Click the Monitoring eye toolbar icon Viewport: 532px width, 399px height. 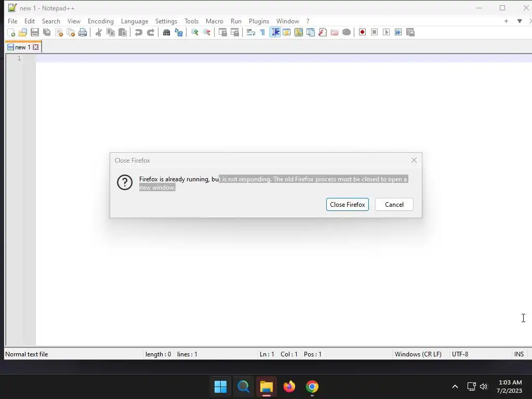(347, 32)
